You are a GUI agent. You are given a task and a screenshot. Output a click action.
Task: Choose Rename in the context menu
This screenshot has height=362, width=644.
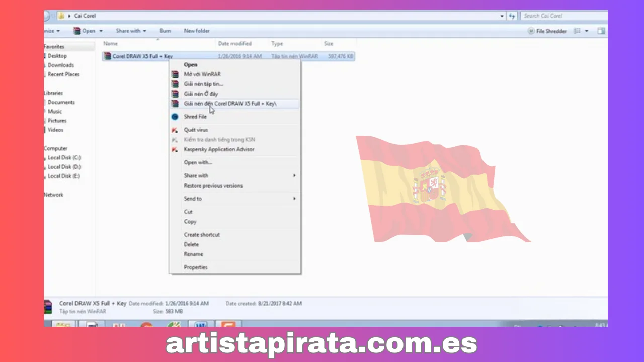pos(193,254)
